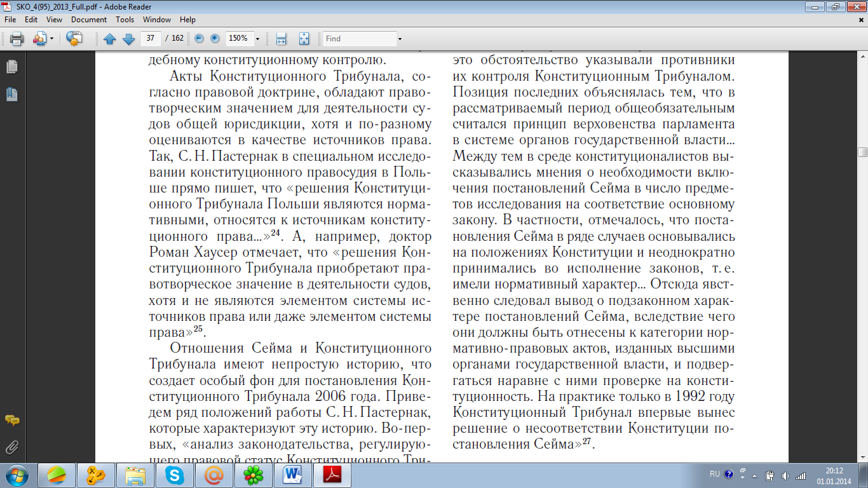Image resolution: width=868 pixels, height=488 pixels.
Task: Click inside the Find search box
Action: (359, 39)
